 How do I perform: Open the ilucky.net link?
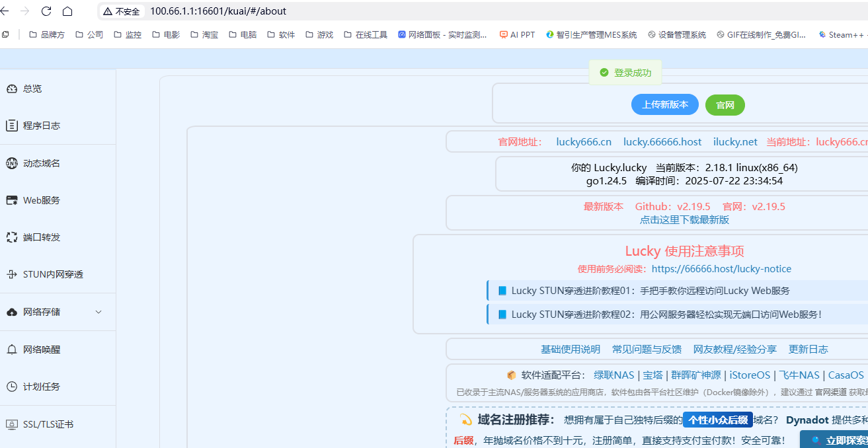point(735,141)
